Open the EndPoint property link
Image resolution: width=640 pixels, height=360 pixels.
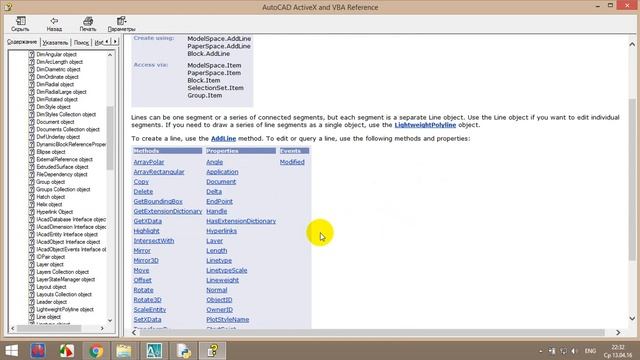click(219, 202)
